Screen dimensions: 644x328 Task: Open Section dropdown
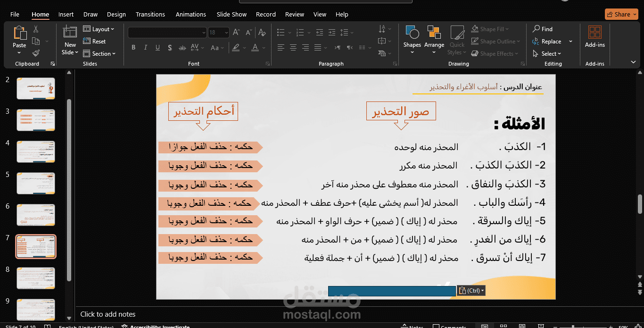tap(99, 54)
